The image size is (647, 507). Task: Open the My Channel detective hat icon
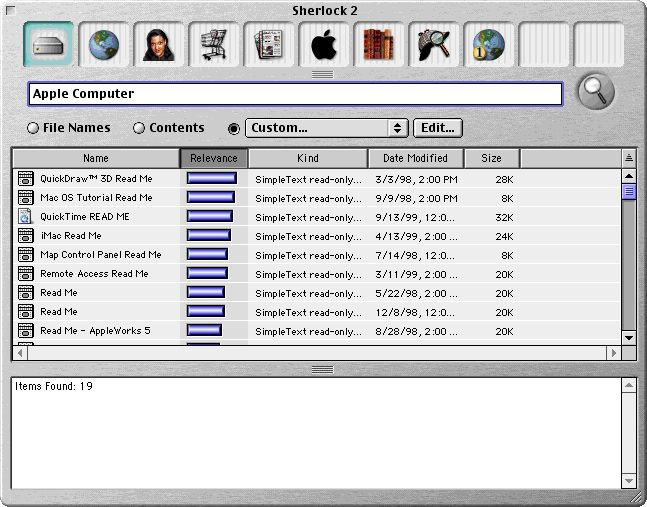point(434,45)
